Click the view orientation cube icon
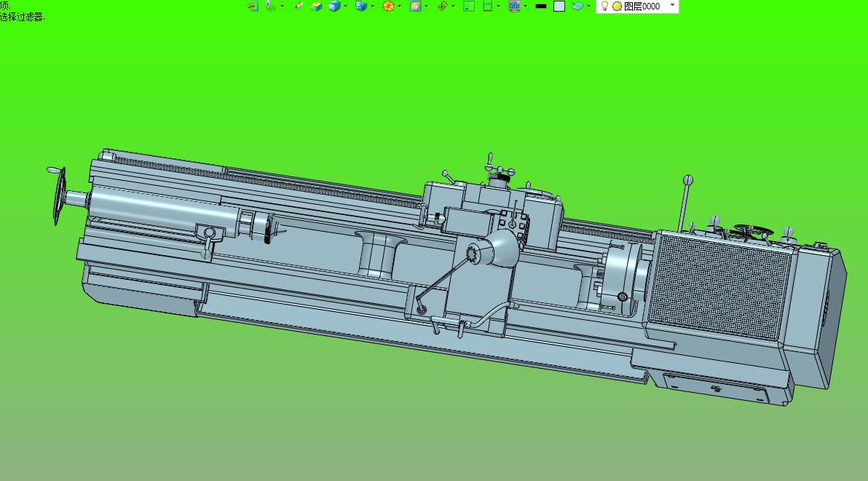868x481 pixels. coord(361,6)
